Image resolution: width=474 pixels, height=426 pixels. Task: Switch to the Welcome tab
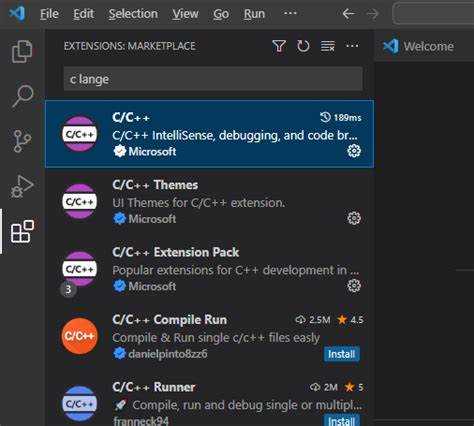pos(419,46)
